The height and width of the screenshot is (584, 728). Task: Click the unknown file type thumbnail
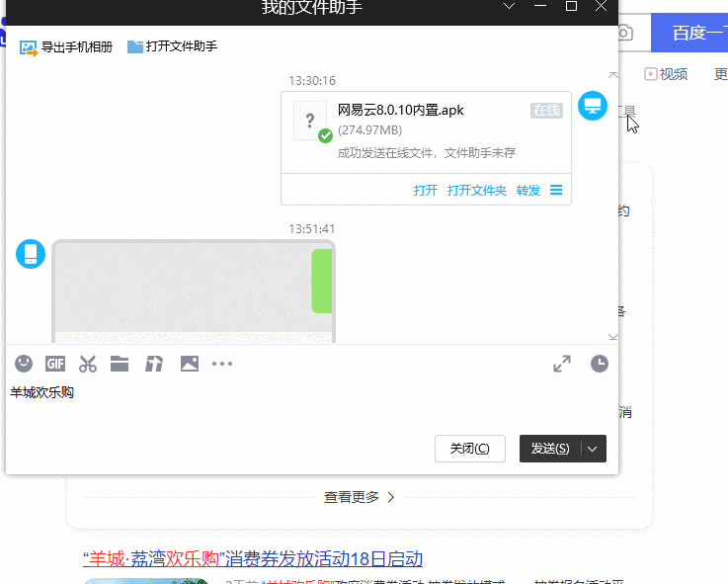(x=310, y=121)
